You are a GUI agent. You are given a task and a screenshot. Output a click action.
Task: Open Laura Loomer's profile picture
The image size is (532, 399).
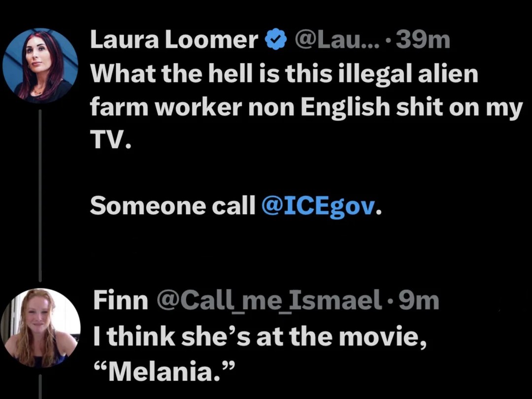40,65
